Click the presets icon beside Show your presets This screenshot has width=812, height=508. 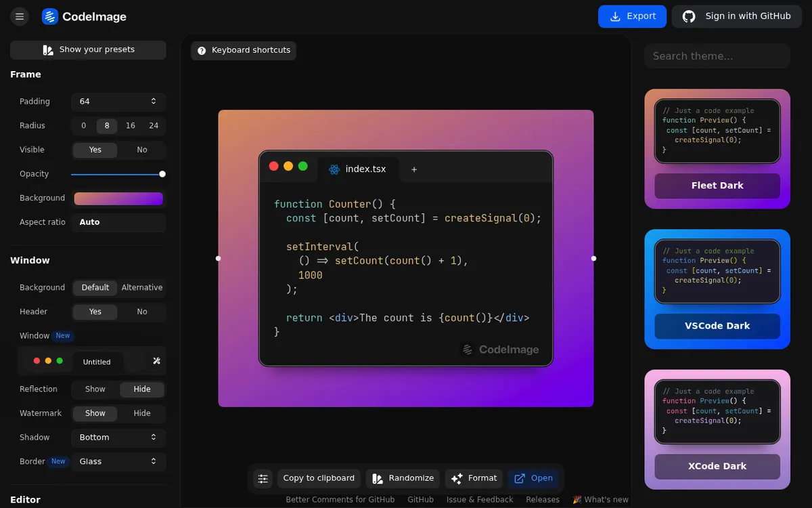[x=48, y=49]
